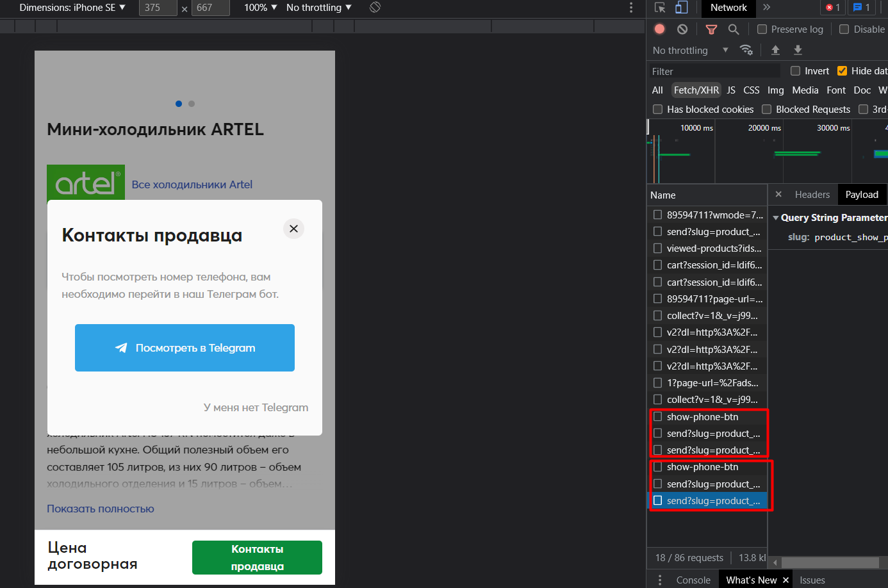Check Has blocked cookies checkbox
Image resolution: width=888 pixels, height=588 pixels.
(657, 110)
